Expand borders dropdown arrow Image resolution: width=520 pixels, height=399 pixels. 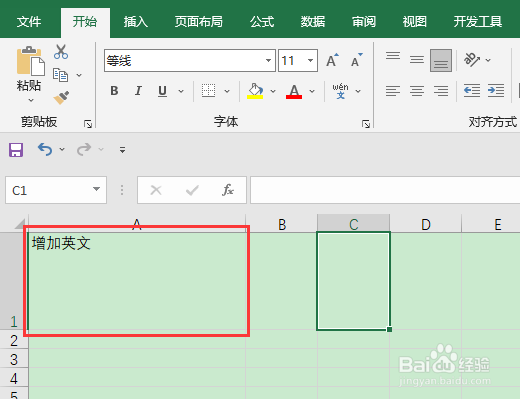tap(227, 91)
